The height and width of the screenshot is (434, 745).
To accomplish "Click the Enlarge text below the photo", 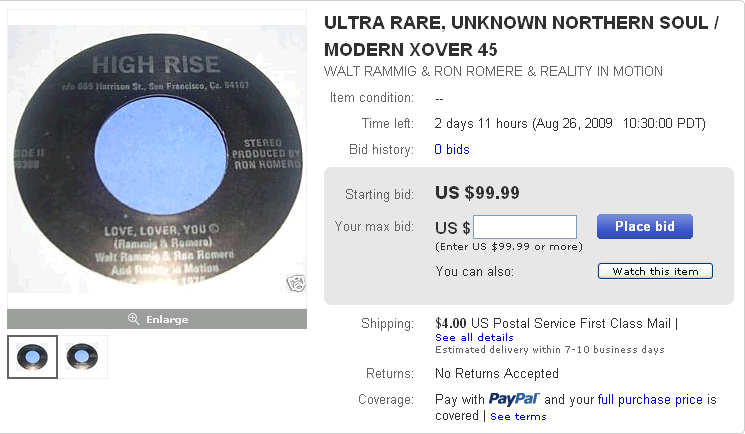I will (x=168, y=319).
